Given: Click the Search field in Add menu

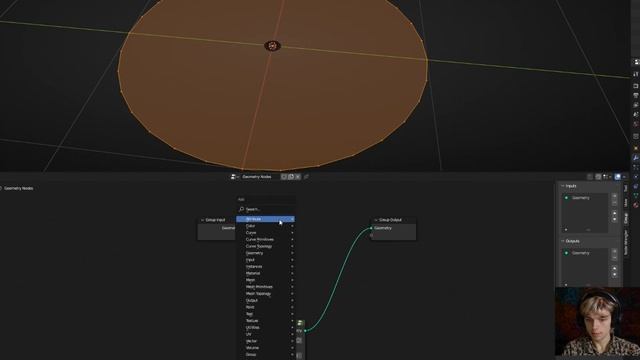Looking at the screenshot, I should 265,209.
